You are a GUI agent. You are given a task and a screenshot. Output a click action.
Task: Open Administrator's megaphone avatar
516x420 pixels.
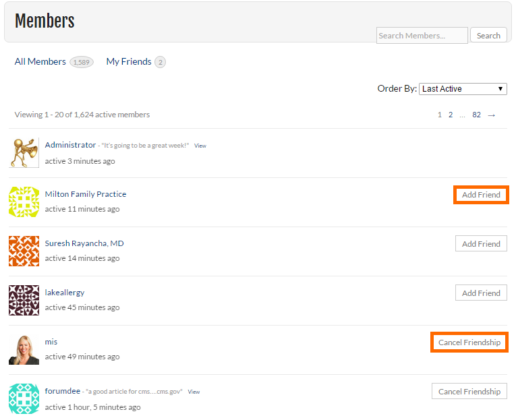(24, 152)
